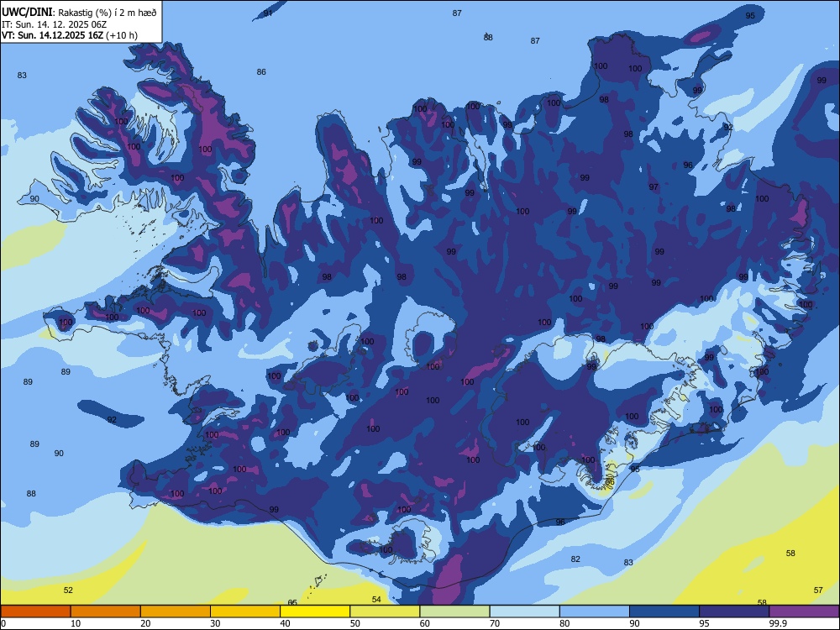Click the '80' legend tick label
The image size is (840, 630).
point(564,623)
